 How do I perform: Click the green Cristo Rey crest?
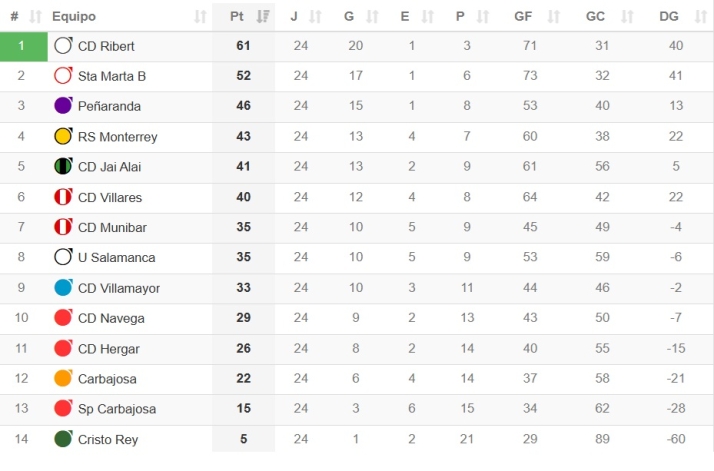[x=63, y=439]
